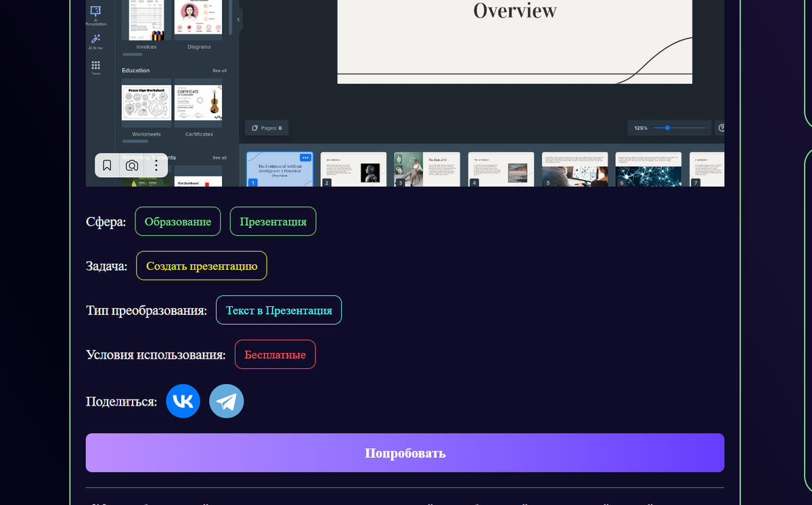Open the Invoices template thumbnail
Viewport: 812px width, 505px height.
coord(146,20)
